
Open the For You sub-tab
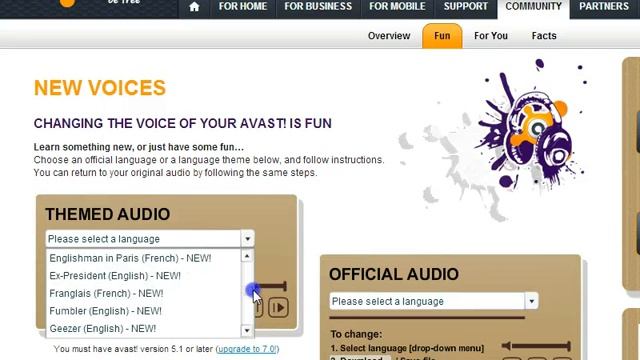tap(491, 36)
